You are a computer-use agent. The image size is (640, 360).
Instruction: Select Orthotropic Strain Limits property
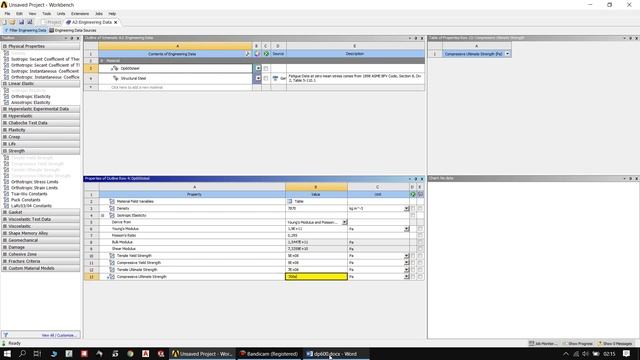tap(34, 188)
